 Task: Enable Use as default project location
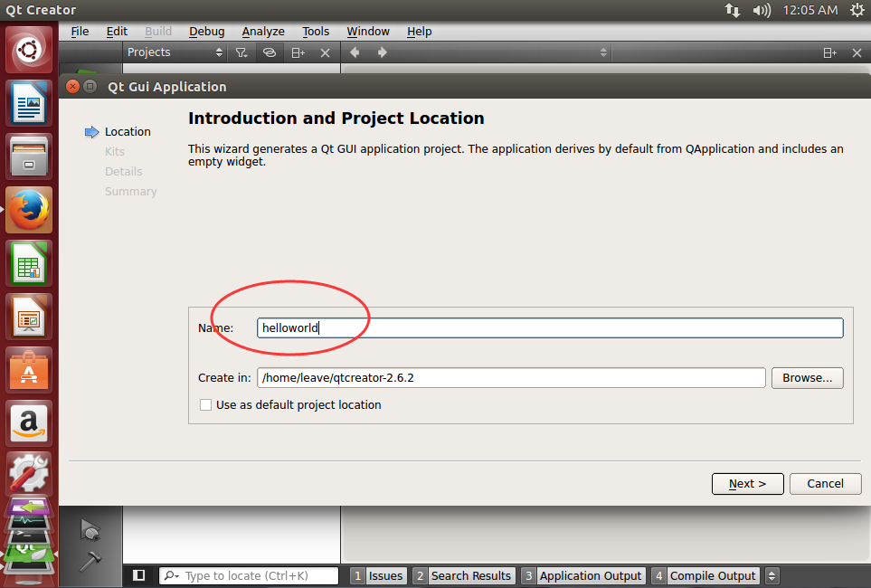pos(205,404)
